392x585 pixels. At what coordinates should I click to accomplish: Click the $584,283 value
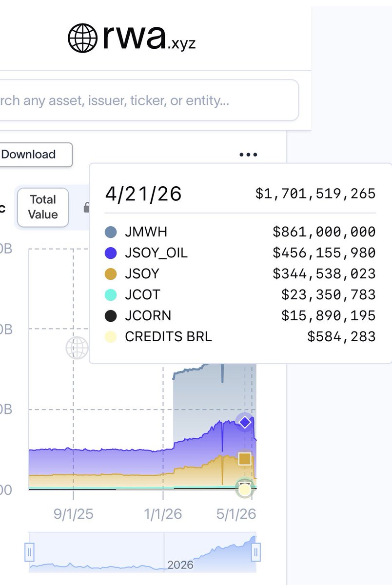click(x=341, y=337)
